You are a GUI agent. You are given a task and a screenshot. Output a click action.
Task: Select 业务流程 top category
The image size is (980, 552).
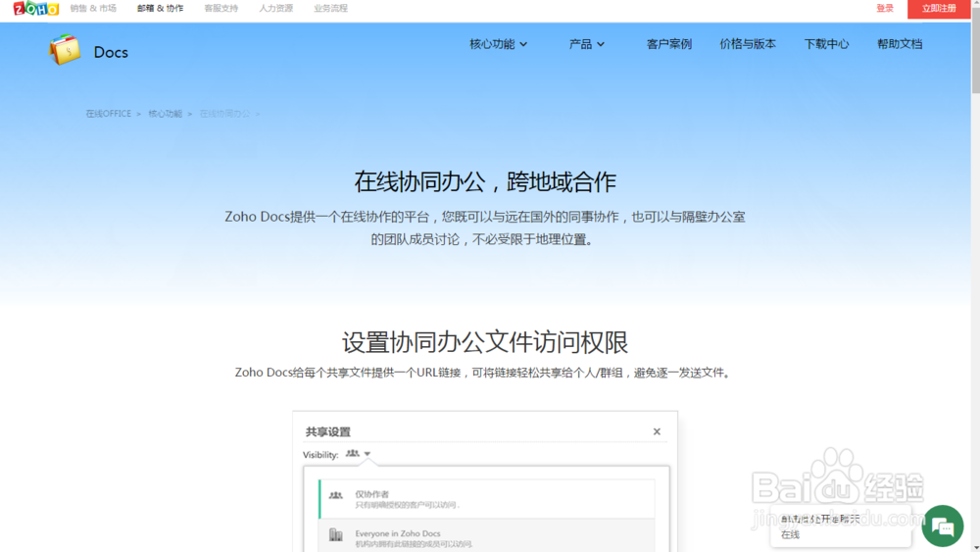[330, 8]
